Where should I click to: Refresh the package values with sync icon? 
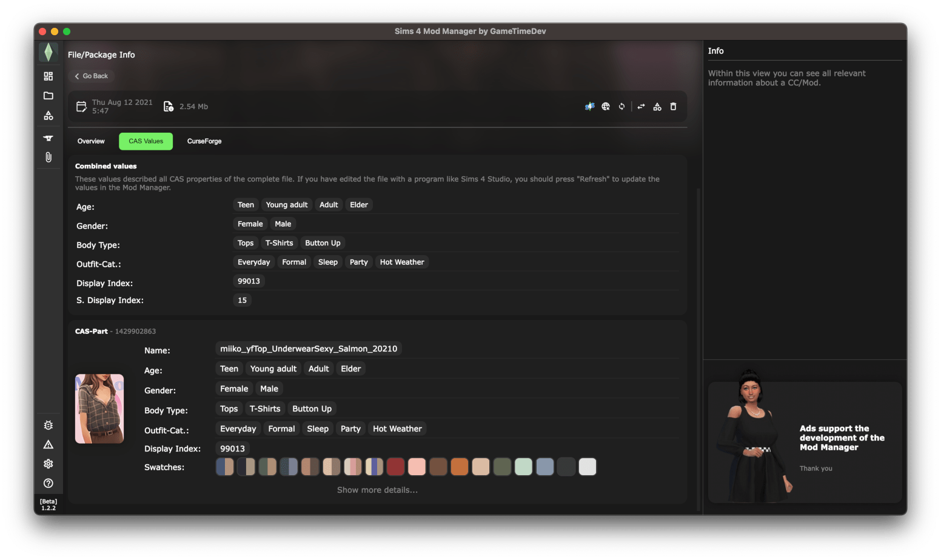[x=621, y=107]
